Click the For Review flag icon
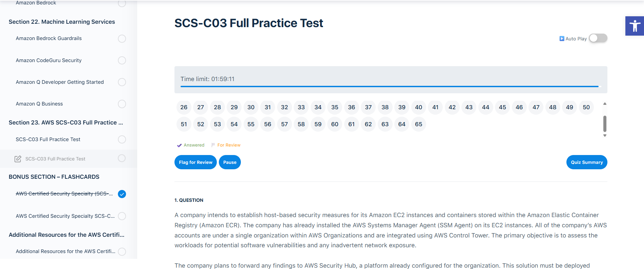Image resolution: width=644 pixels, height=269 pixels. point(213,145)
